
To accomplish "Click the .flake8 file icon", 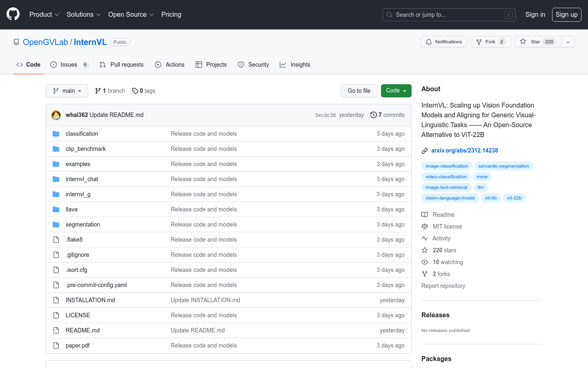I will tap(56, 240).
